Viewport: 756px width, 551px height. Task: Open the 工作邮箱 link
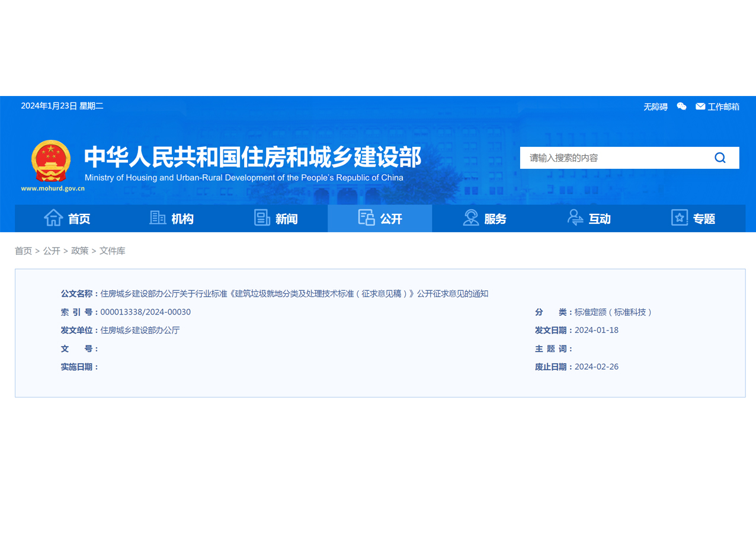click(723, 107)
